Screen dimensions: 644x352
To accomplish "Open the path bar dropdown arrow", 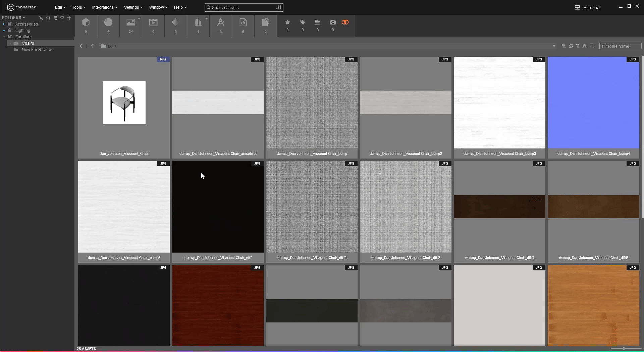I will (x=554, y=46).
